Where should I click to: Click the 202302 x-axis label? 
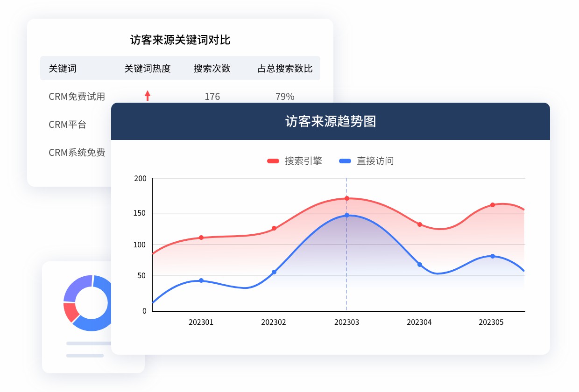[x=274, y=322]
